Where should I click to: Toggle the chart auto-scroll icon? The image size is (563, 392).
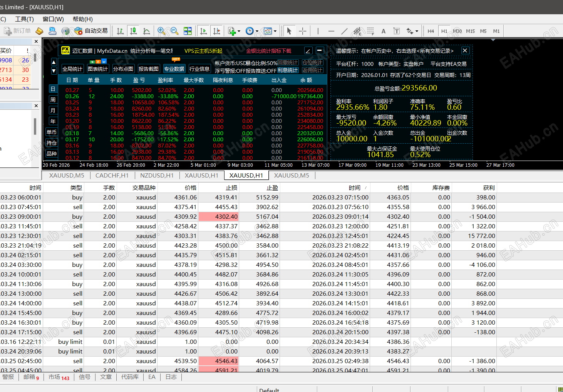204,31
